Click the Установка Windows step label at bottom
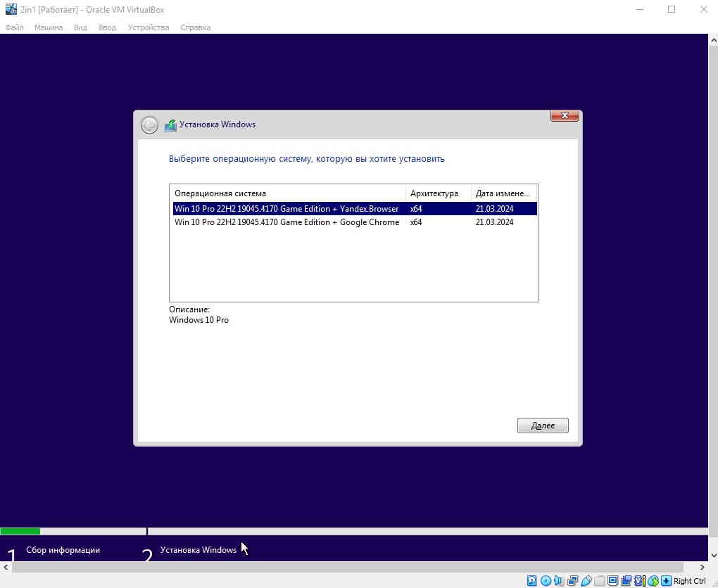The width and height of the screenshot is (718, 588). click(x=199, y=550)
